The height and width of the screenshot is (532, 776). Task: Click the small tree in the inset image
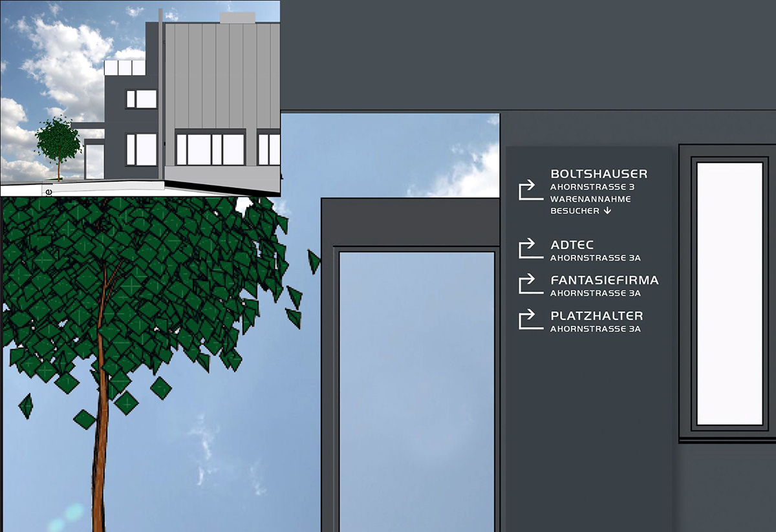pyautogui.click(x=59, y=147)
